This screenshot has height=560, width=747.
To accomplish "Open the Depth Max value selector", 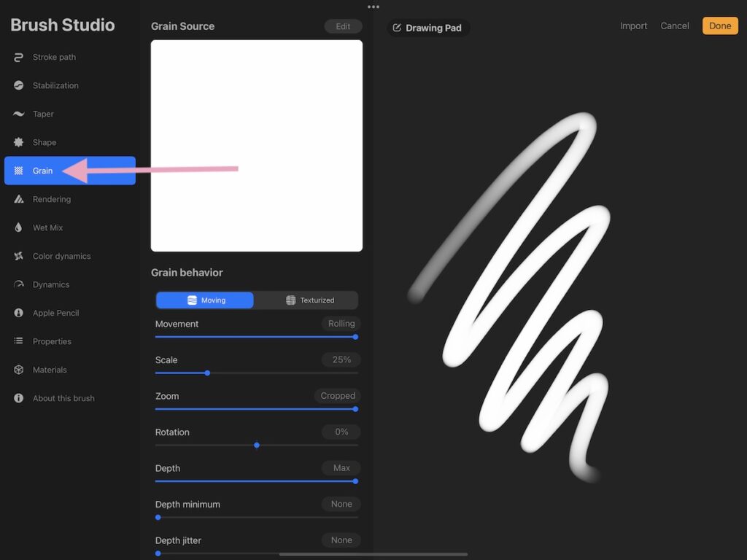I will (x=341, y=468).
